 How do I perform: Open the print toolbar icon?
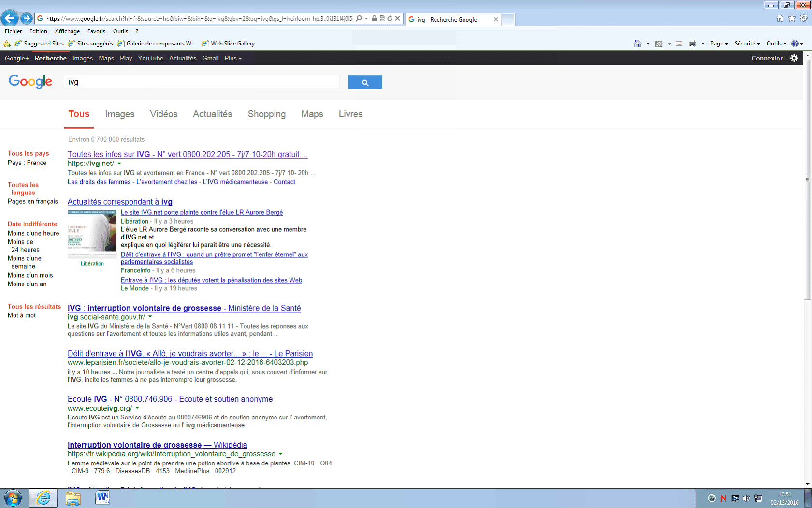tap(692, 44)
